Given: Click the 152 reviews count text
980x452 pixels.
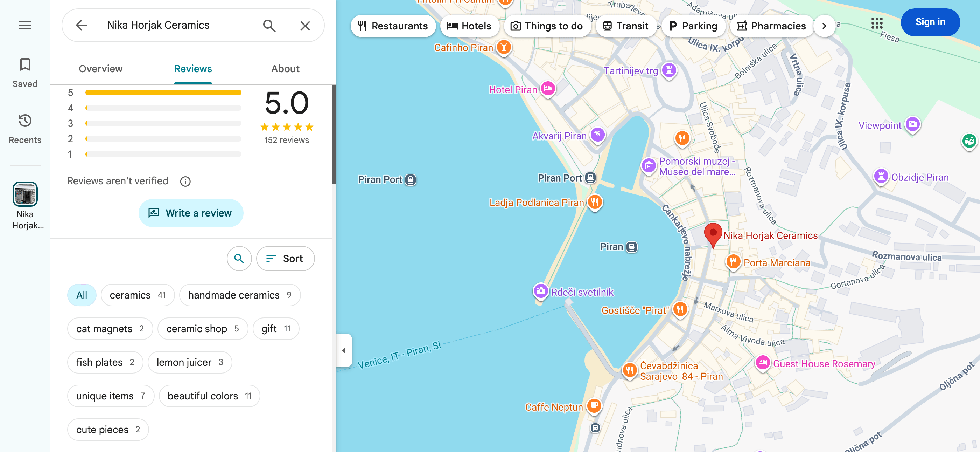Looking at the screenshot, I should (x=286, y=140).
